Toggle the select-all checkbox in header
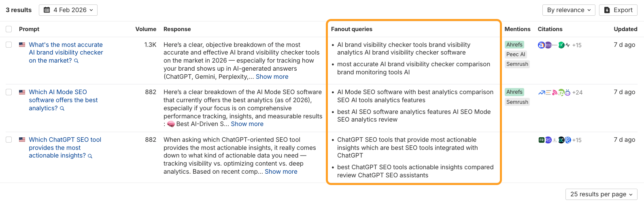The image size is (644, 204). (9, 29)
